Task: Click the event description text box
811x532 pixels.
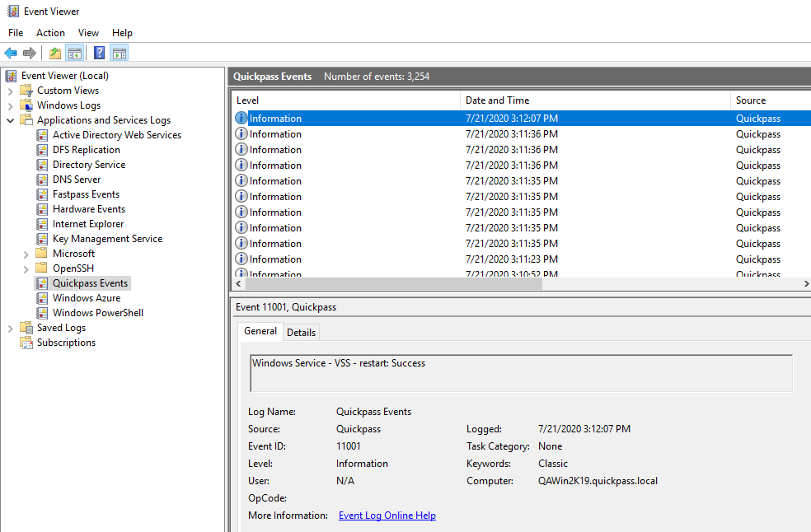Action: (x=522, y=373)
